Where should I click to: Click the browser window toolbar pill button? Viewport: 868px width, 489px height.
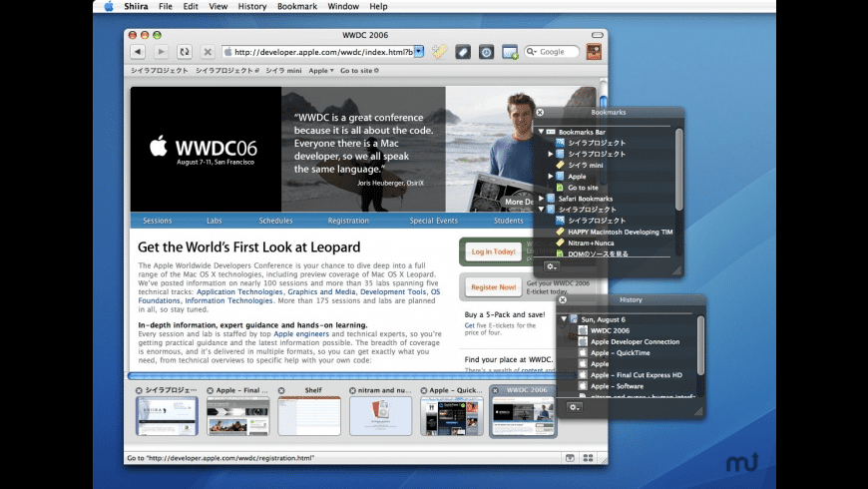click(598, 35)
